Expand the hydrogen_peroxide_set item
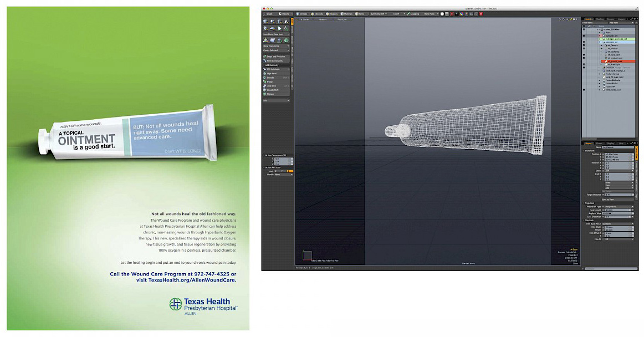 click(x=600, y=39)
